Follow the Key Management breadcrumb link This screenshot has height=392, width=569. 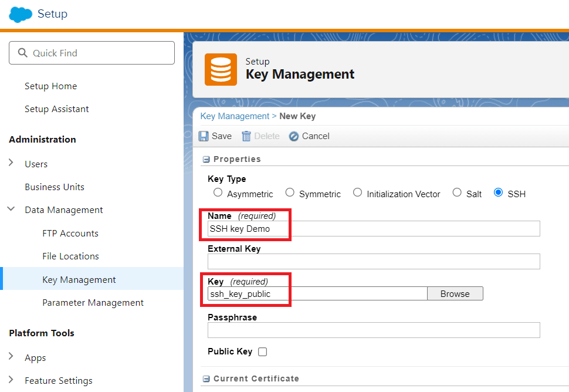pyautogui.click(x=235, y=116)
